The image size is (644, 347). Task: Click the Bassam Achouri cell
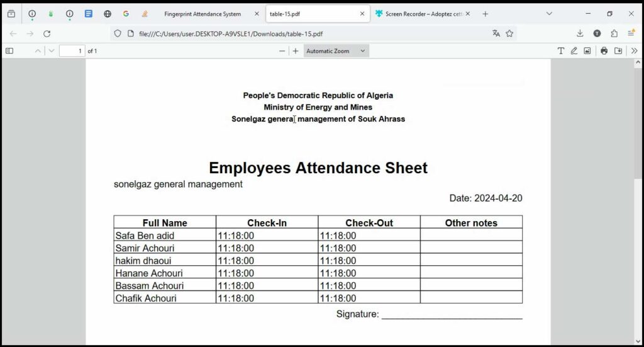(165, 286)
